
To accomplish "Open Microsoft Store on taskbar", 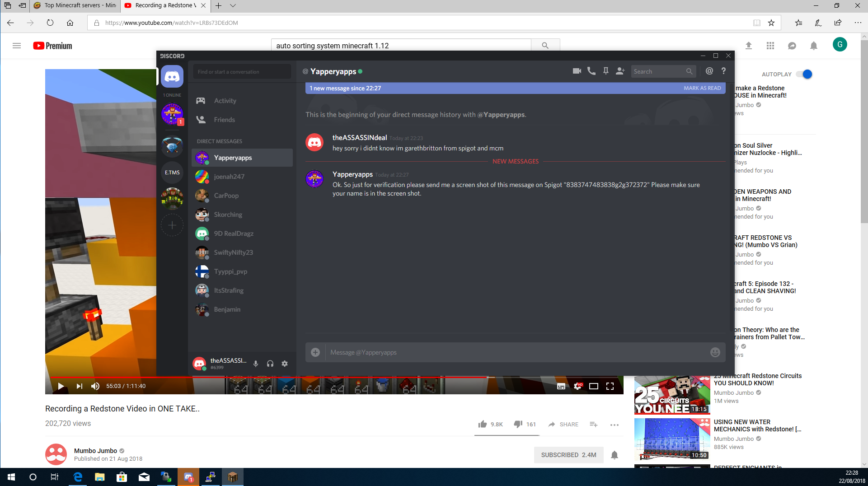I will (x=122, y=477).
